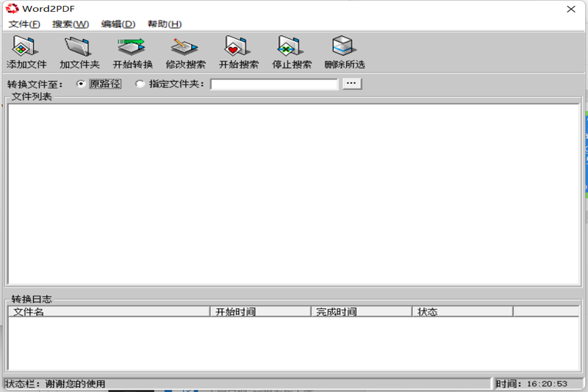Click the Word2PDF logo in title bar

[12, 8]
